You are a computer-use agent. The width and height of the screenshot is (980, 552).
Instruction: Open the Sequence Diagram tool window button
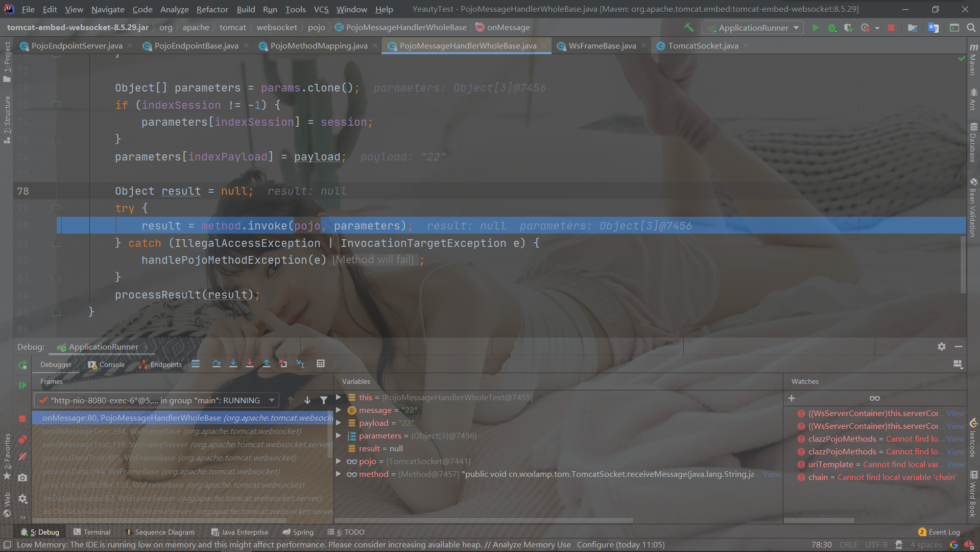pyautogui.click(x=160, y=532)
